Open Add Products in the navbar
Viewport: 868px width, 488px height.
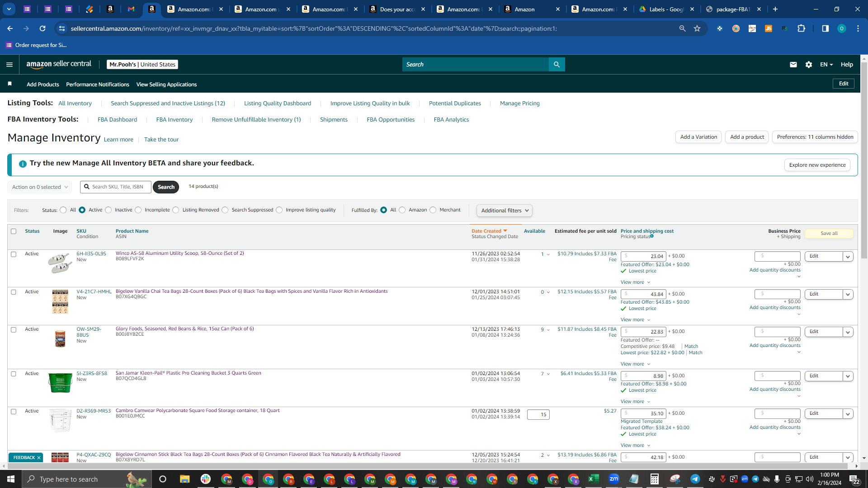click(43, 84)
